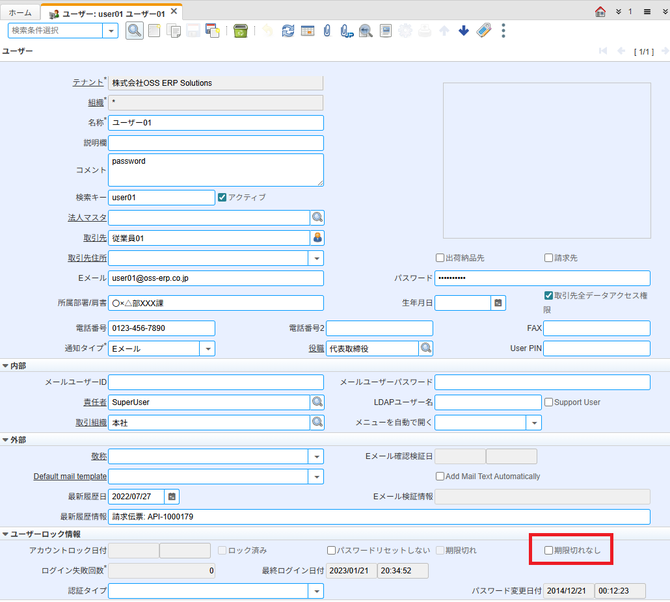Image resolution: width=670 pixels, height=602 pixels.
Task: Click the Process gear toolbar icon
Action: (405, 31)
